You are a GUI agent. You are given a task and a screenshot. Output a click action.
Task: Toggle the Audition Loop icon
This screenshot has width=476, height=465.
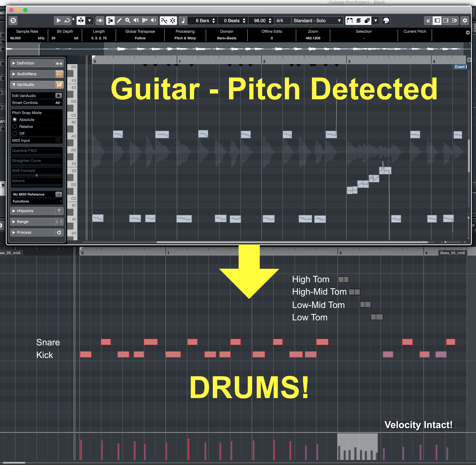67,20
